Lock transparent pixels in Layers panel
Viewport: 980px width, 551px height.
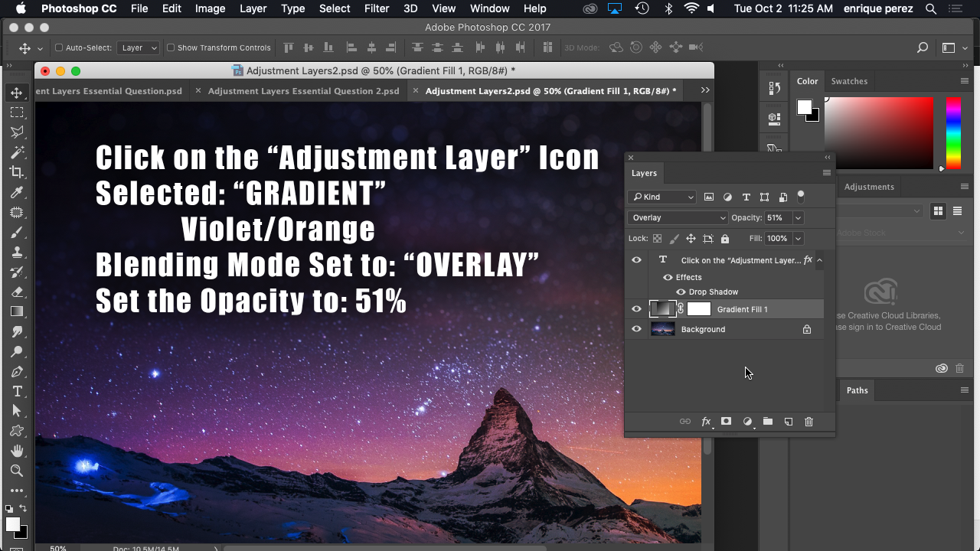[658, 239]
